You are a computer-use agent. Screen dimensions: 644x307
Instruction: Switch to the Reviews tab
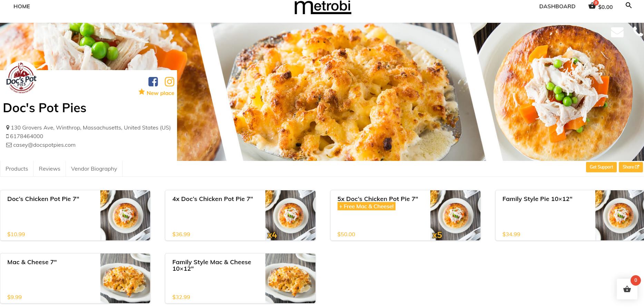coord(49,169)
